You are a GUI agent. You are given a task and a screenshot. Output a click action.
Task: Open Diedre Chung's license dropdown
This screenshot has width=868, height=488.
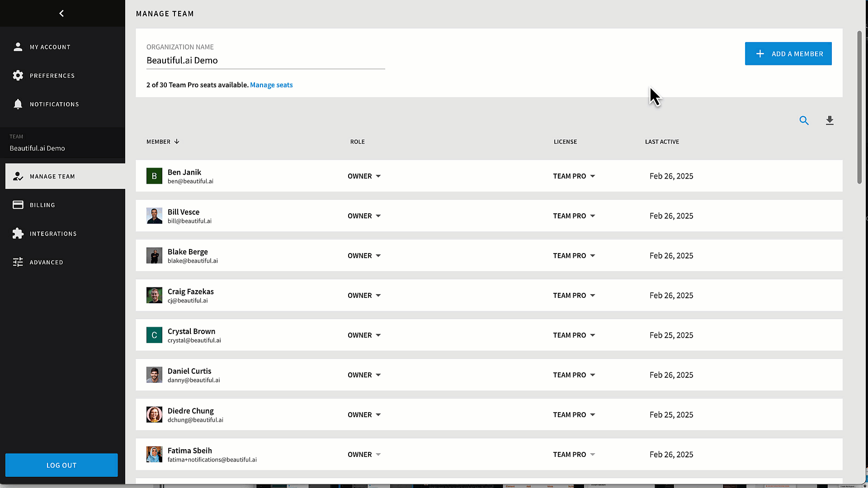(574, 415)
